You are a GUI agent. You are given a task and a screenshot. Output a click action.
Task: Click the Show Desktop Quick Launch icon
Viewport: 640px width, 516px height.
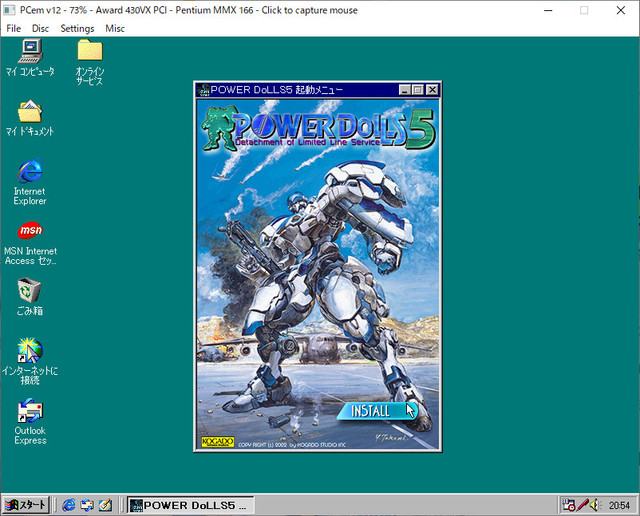pyautogui.click(x=105, y=505)
